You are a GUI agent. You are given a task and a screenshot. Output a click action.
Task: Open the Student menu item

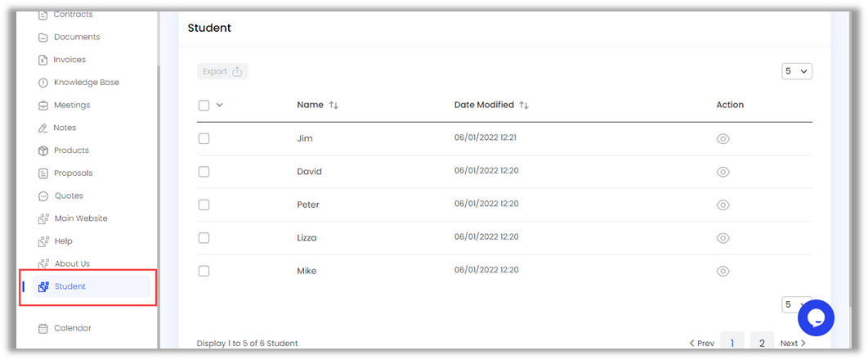[70, 286]
